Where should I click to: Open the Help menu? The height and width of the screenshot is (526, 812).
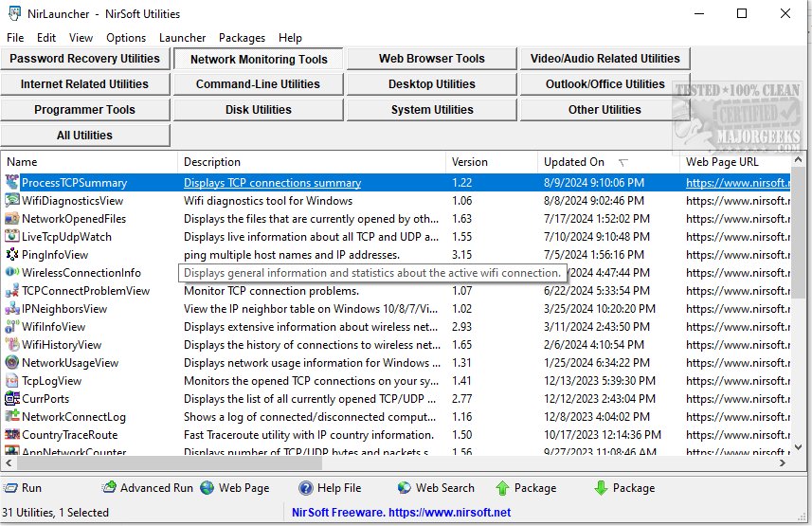click(x=290, y=38)
